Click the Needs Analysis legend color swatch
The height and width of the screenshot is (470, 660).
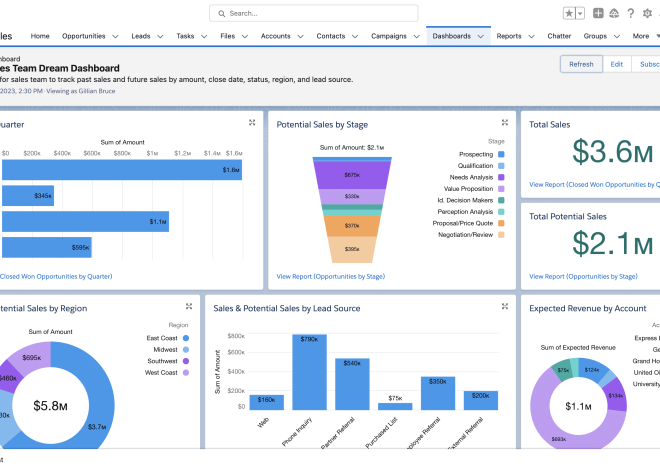coord(501,177)
